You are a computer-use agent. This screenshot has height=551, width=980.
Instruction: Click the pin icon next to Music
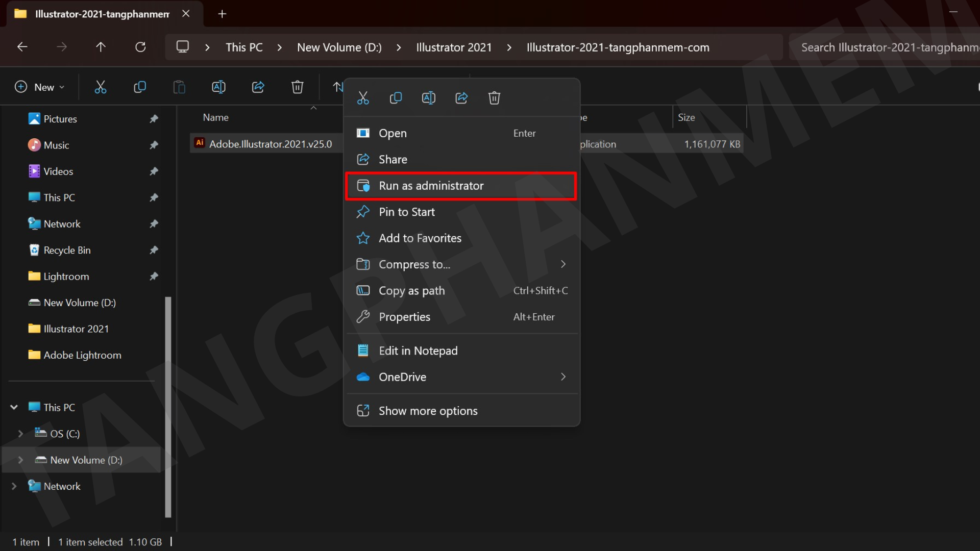coord(154,145)
